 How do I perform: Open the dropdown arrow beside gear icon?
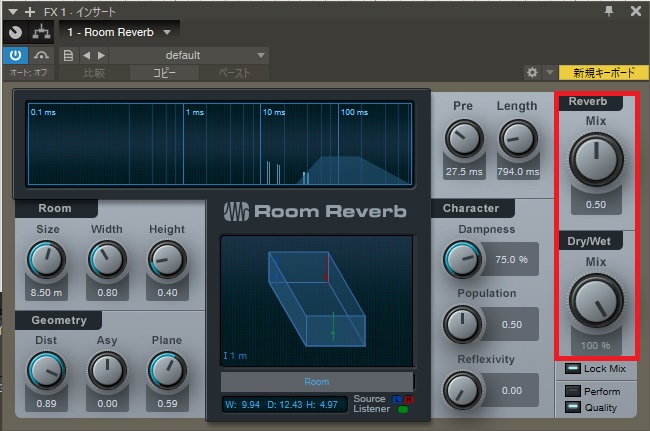click(550, 73)
